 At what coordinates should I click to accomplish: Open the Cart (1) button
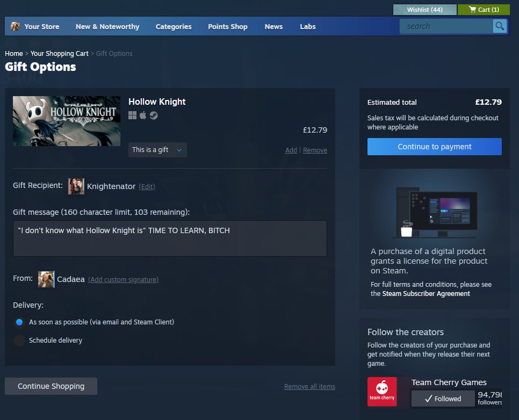coord(484,10)
